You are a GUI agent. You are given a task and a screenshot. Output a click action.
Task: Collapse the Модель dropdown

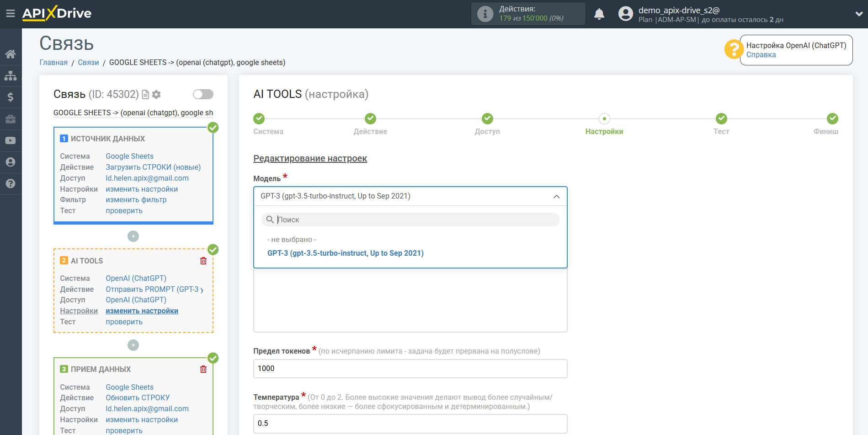(556, 196)
